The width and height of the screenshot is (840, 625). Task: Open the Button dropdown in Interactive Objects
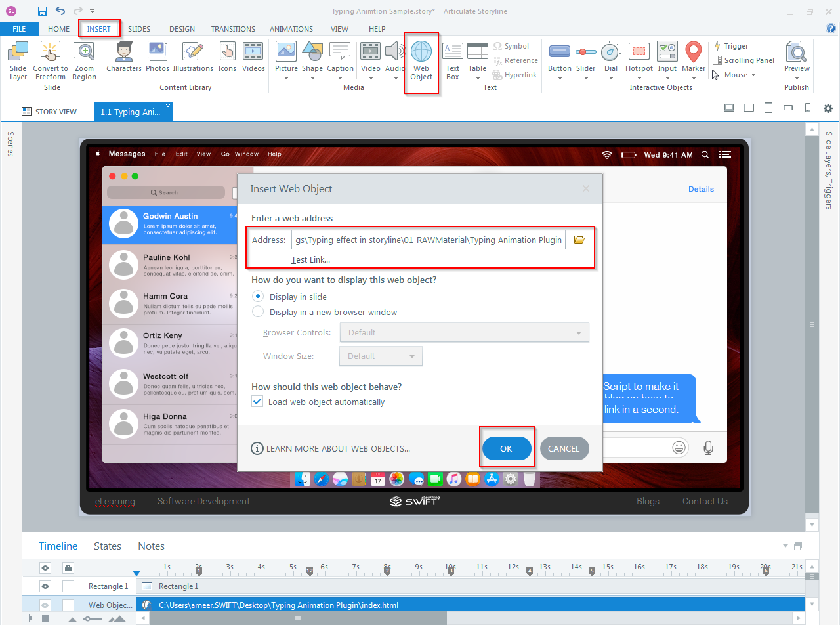point(560,78)
